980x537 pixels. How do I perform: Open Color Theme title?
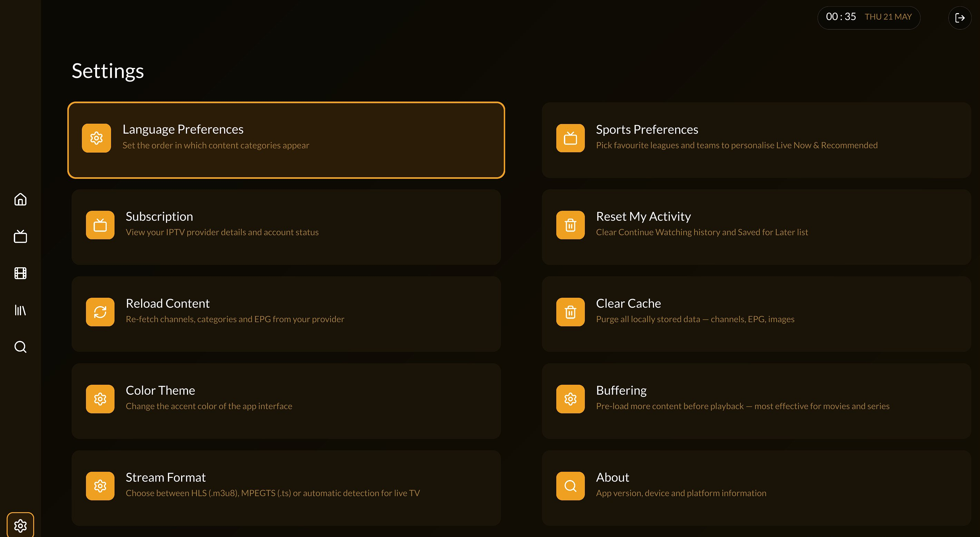[160, 390]
